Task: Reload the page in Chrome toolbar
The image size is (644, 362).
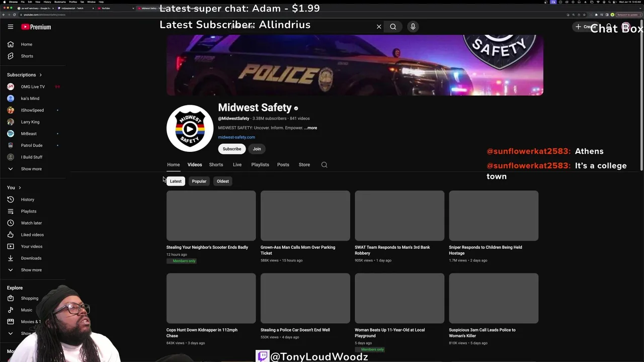Action: 15,15
